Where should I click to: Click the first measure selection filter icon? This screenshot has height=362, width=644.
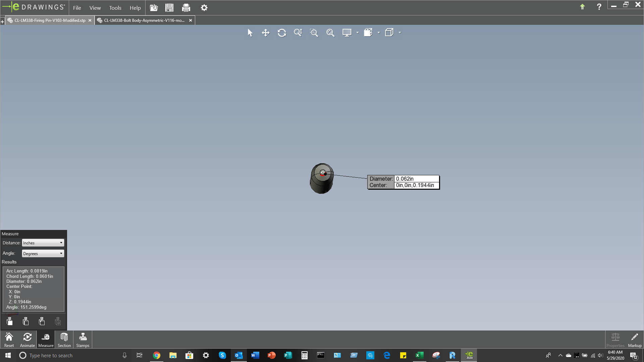click(x=10, y=321)
